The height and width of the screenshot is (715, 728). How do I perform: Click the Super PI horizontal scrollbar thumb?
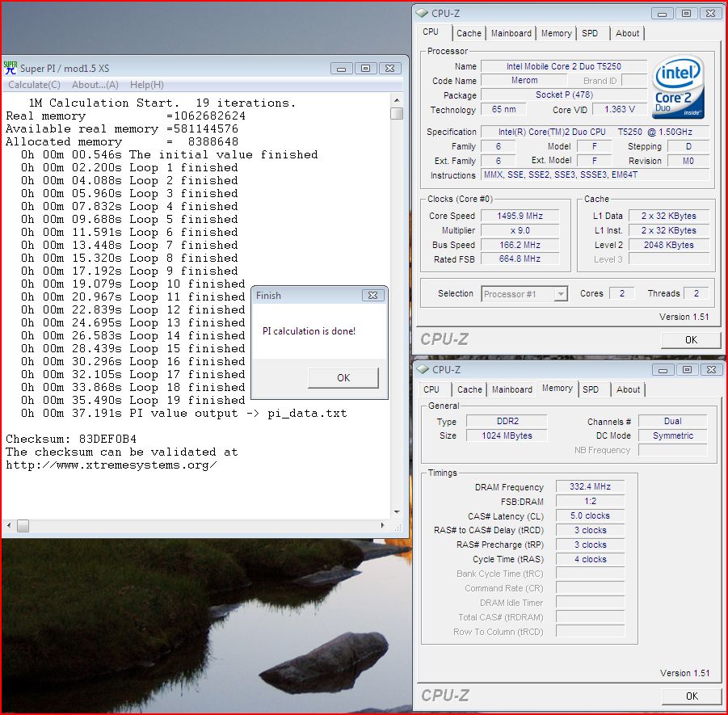23,526
